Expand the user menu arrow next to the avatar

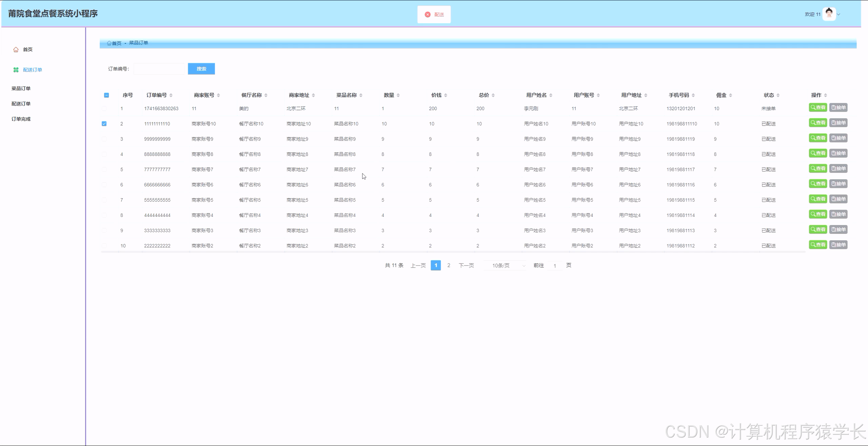click(839, 14)
